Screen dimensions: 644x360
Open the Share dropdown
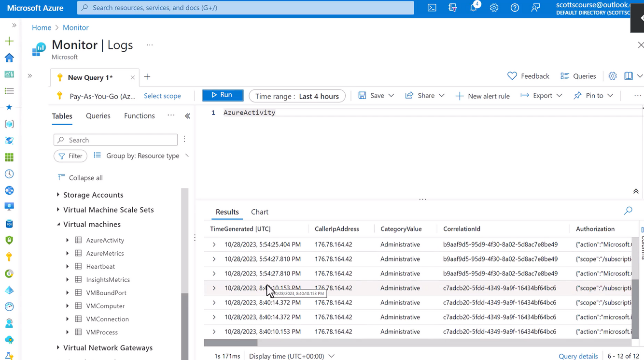click(425, 96)
